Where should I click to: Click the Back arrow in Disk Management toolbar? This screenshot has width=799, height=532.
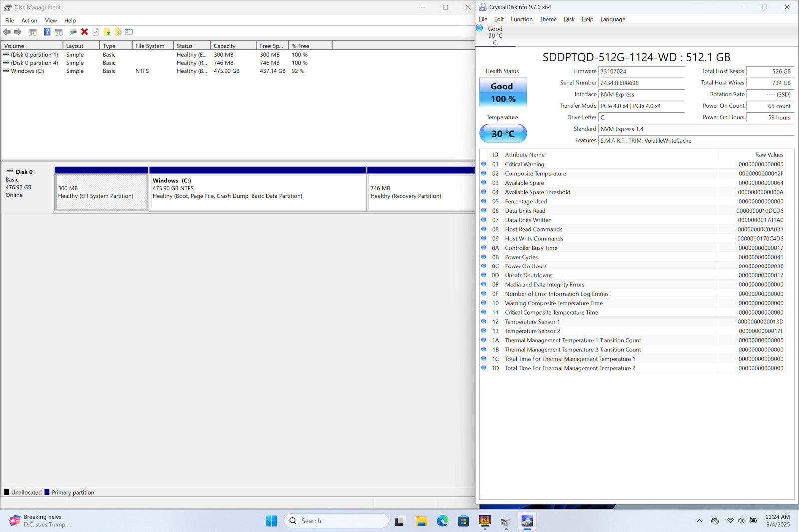click(7, 32)
